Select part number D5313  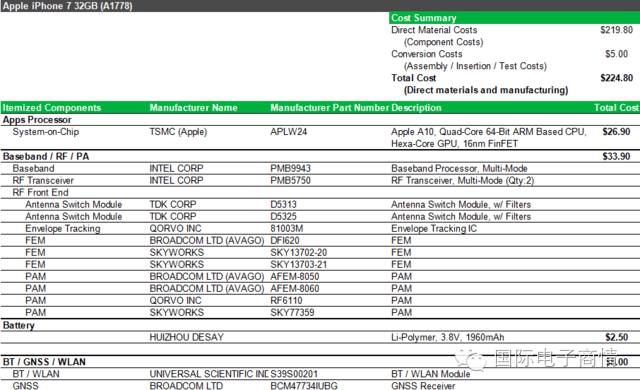point(283,204)
